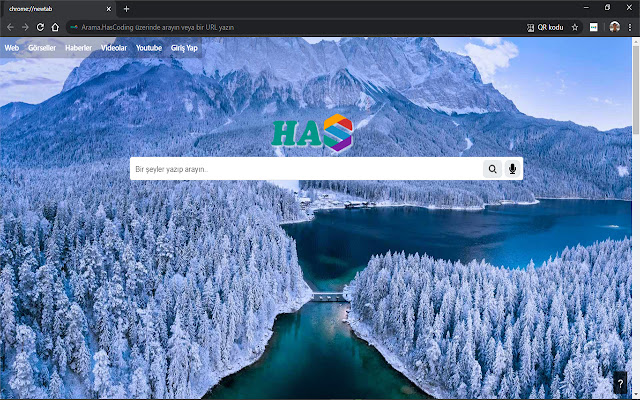The height and width of the screenshot is (400, 640).
Task: Bookmark this page with the star icon
Action: 575,27
